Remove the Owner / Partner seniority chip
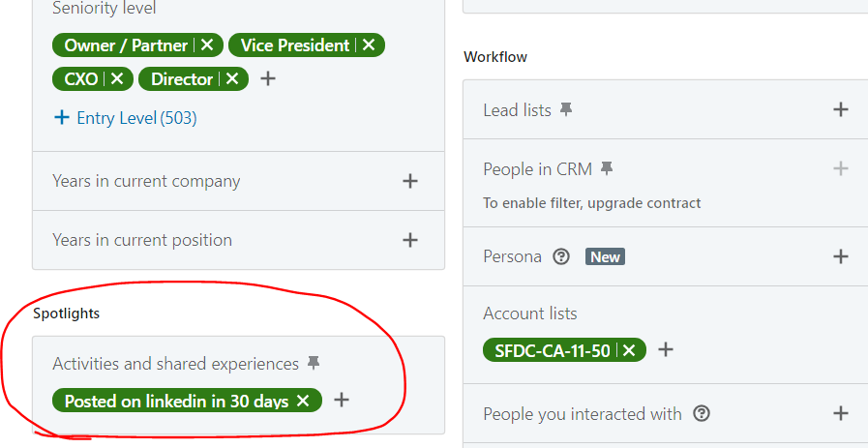Image resolution: width=868 pixels, height=448 pixels. click(x=207, y=45)
